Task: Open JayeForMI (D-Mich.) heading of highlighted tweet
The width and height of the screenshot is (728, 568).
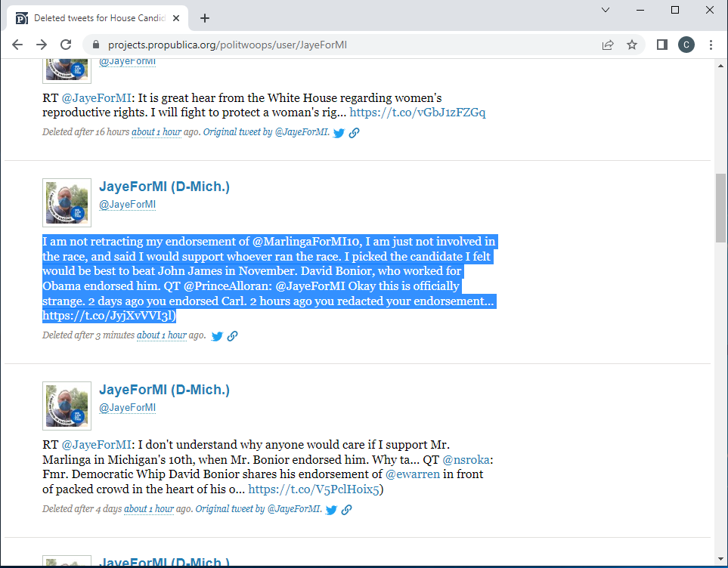Action: [x=164, y=187]
